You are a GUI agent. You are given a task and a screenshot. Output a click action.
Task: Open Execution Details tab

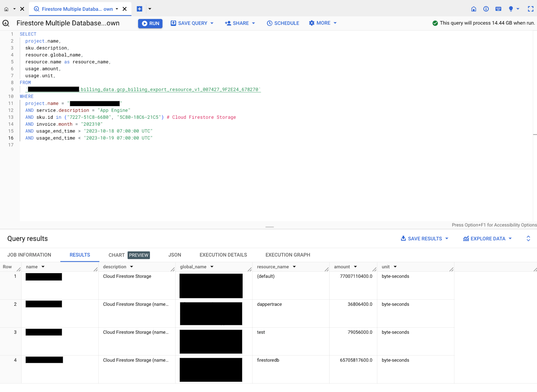pos(223,255)
